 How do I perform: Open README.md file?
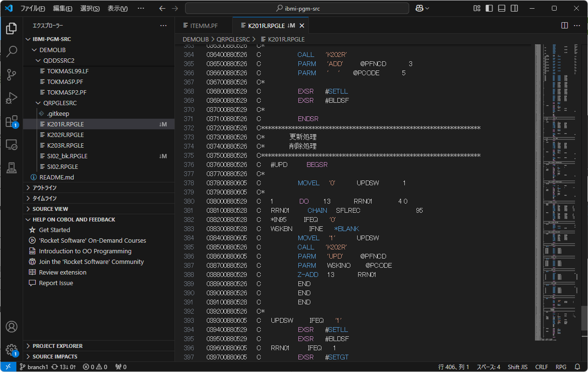pyautogui.click(x=99, y=177)
